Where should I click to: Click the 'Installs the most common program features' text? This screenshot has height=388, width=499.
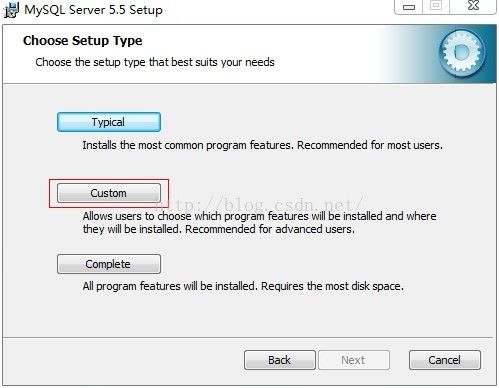tap(188, 145)
